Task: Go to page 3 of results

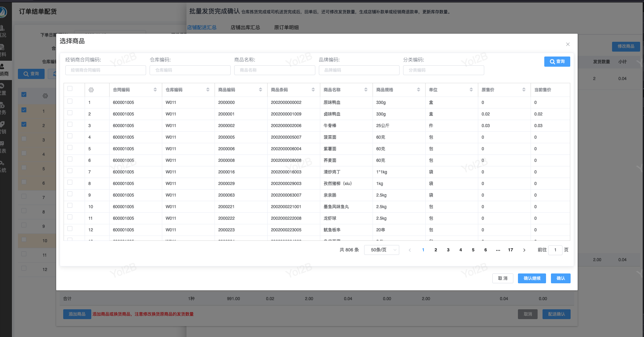Action: click(x=448, y=250)
